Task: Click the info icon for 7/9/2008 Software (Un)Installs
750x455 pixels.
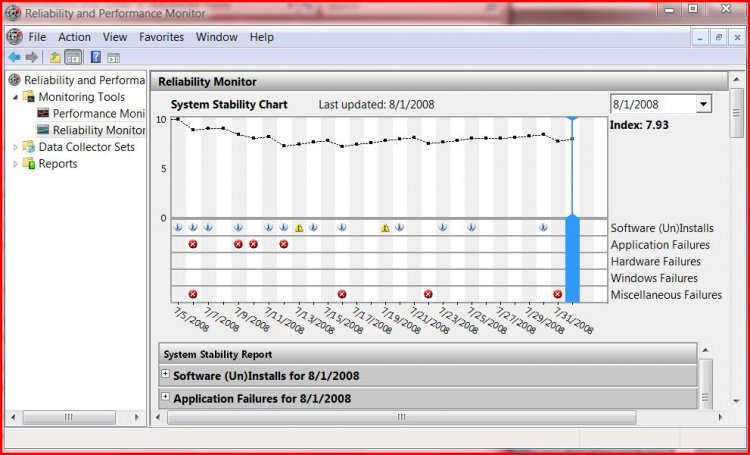Action: pyautogui.click(x=238, y=227)
